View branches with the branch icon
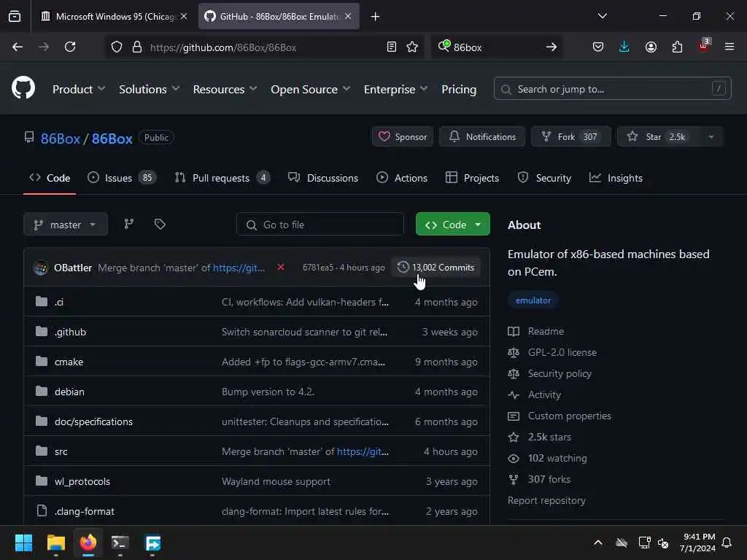The image size is (747, 560). (x=129, y=224)
